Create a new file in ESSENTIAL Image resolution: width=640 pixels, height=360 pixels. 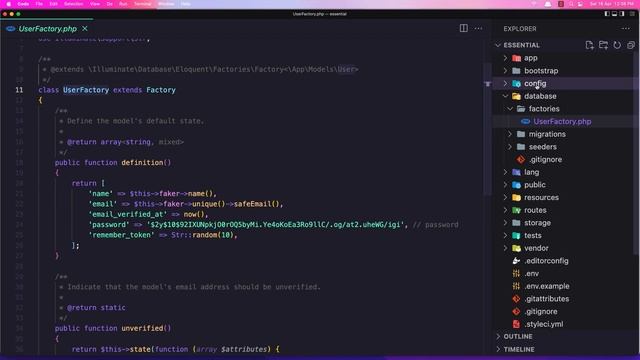(589, 45)
